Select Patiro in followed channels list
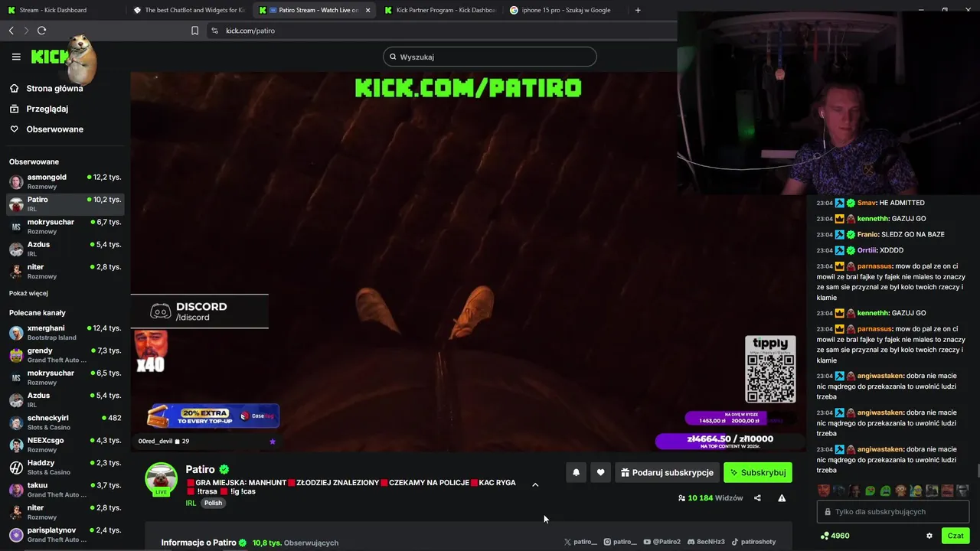Viewport: 980px width, 551px height. pos(65,204)
